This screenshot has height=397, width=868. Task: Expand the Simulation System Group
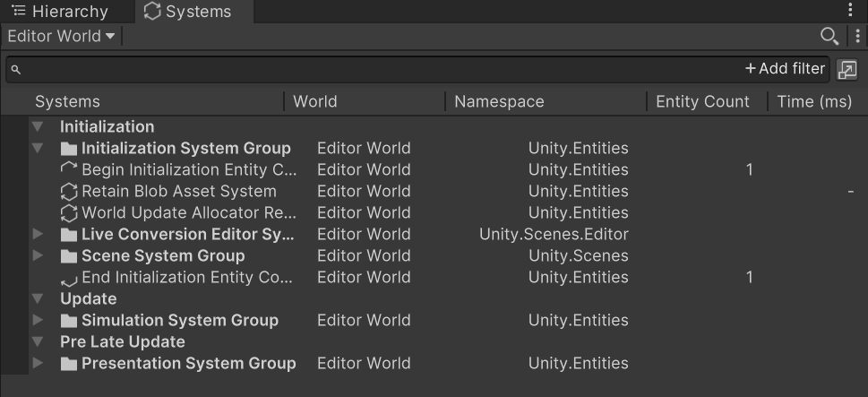click(38, 320)
